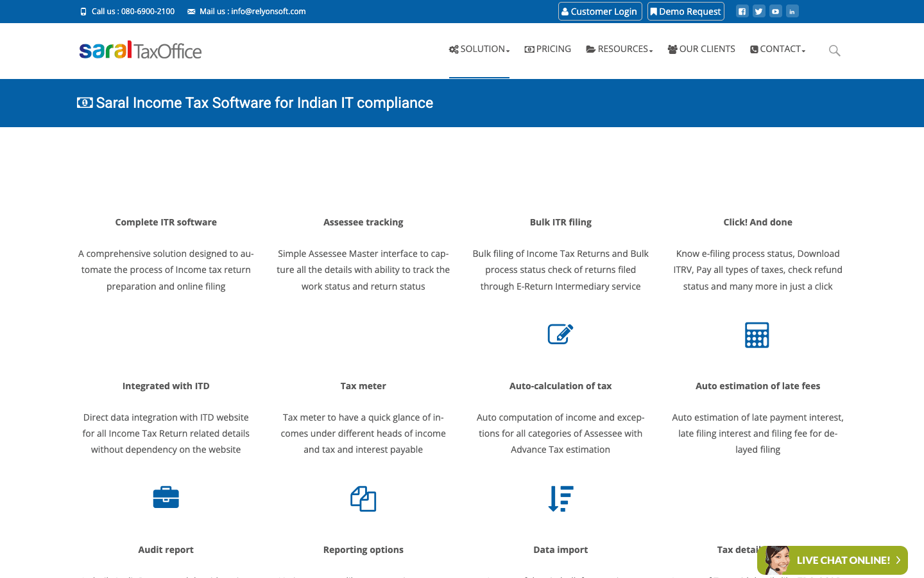
Task: Click the Reporting options documents icon
Action: point(363,498)
